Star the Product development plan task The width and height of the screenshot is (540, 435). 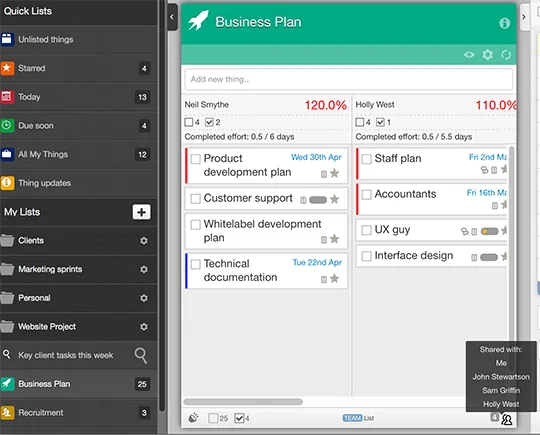[x=334, y=173]
